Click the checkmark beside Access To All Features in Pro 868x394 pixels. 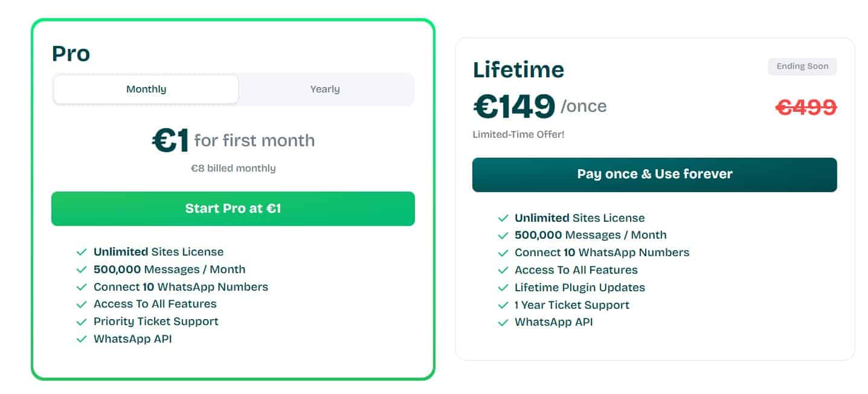click(x=83, y=305)
